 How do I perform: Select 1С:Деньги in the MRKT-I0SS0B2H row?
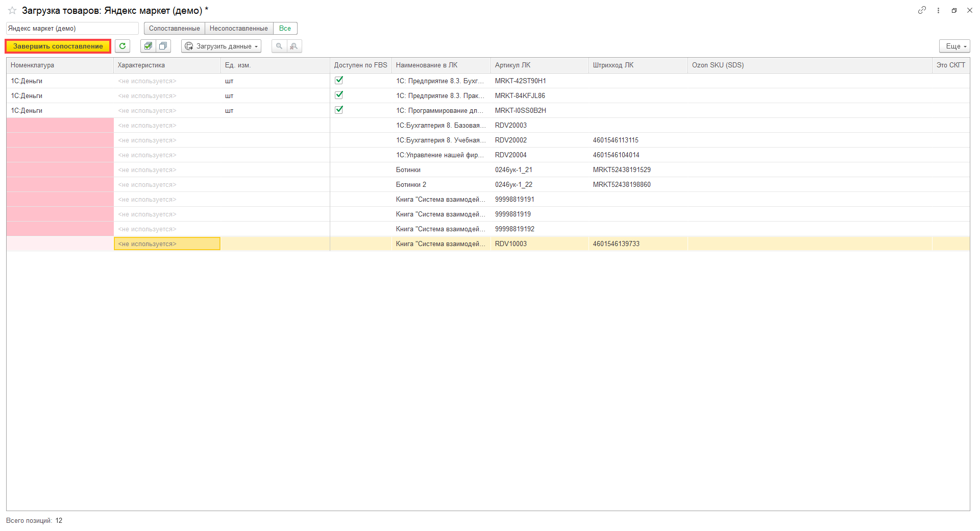click(60, 110)
